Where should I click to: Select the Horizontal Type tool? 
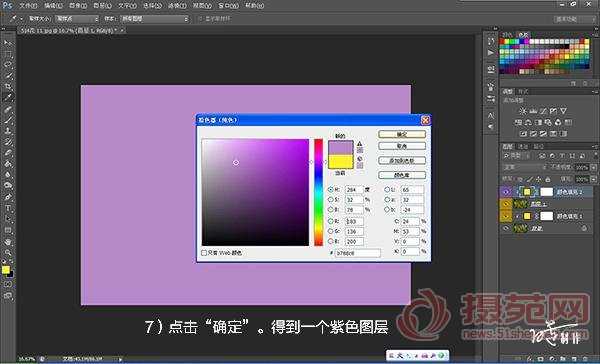pyautogui.click(x=8, y=208)
